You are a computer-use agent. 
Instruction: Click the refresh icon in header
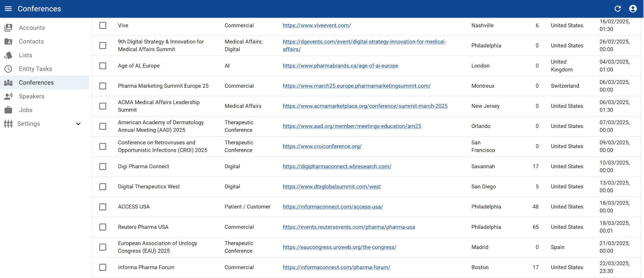[x=618, y=8]
